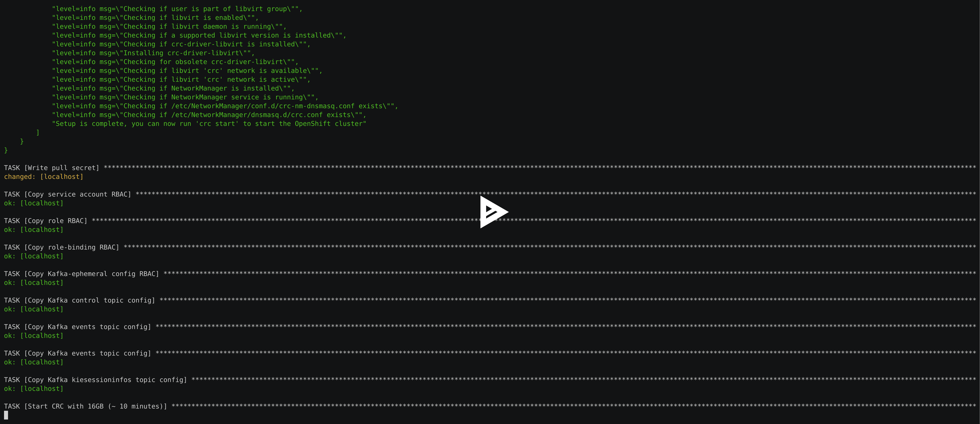Click the 'Installing crc-driver-libvirt' log line
This screenshot has width=980, height=424.
tap(153, 53)
